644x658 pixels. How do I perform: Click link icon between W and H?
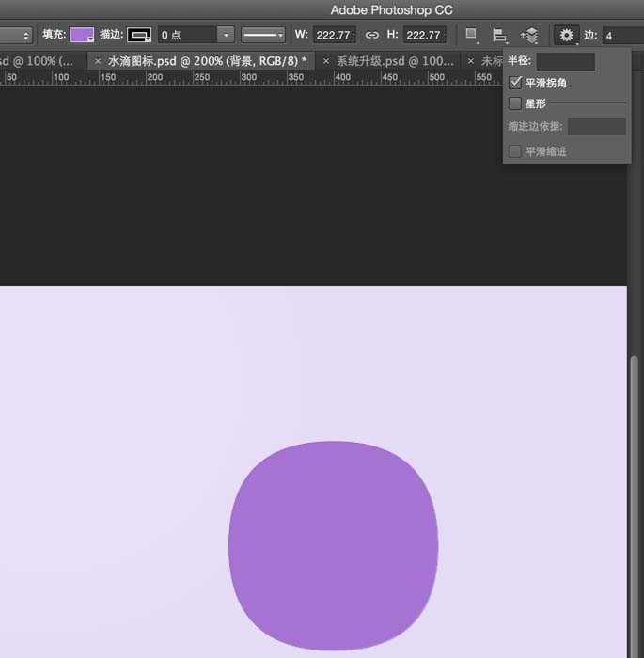(371, 35)
